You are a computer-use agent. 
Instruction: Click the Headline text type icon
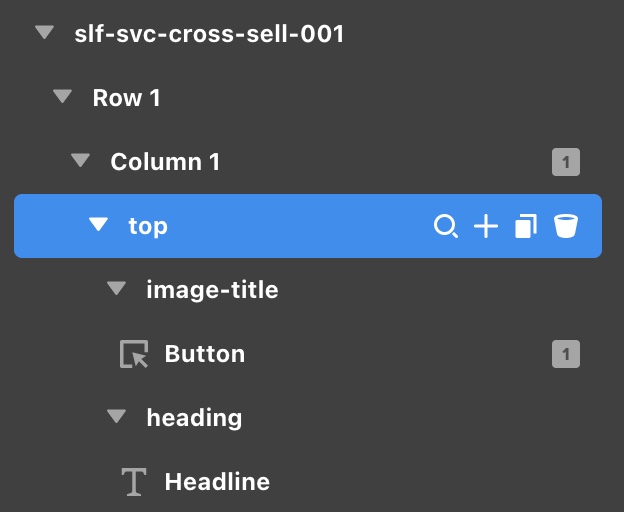click(x=134, y=482)
